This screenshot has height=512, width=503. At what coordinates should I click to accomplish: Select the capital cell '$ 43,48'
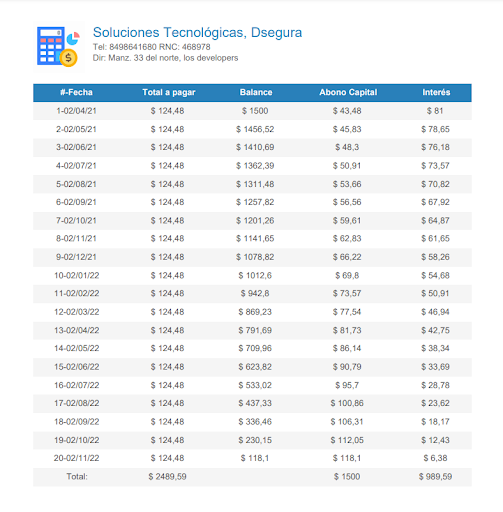pyautogui.click(x=347, y=111)
